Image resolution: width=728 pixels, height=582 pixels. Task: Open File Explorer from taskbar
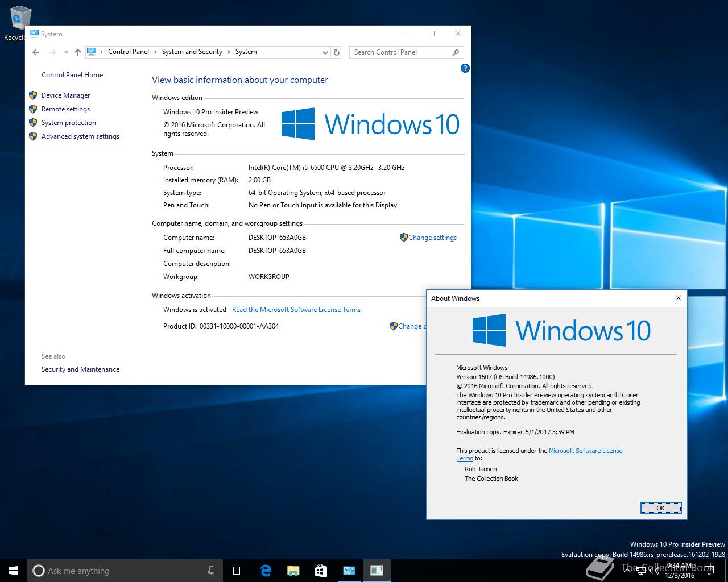pyautogui.click(x=293, y=571)
